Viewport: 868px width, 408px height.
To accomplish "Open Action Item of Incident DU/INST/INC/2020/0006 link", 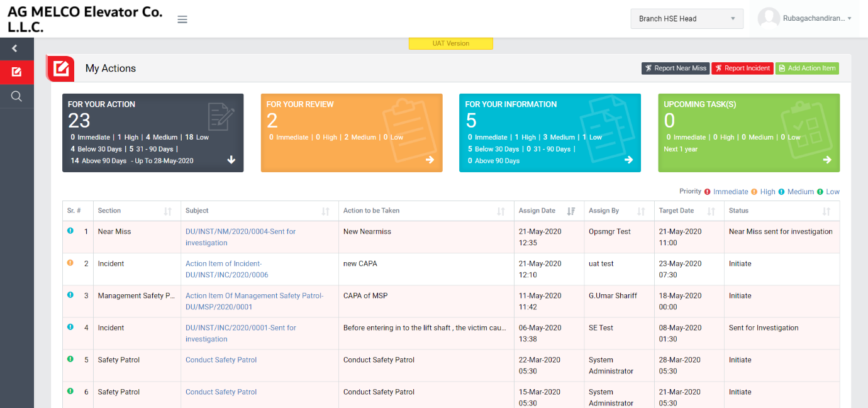I will point(227,269).
